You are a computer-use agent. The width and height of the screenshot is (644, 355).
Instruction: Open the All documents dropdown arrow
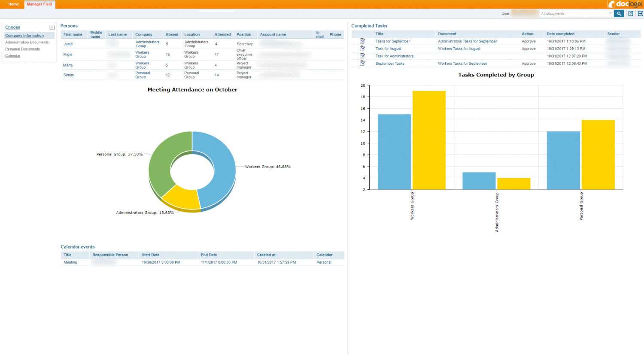coord(610,14)
